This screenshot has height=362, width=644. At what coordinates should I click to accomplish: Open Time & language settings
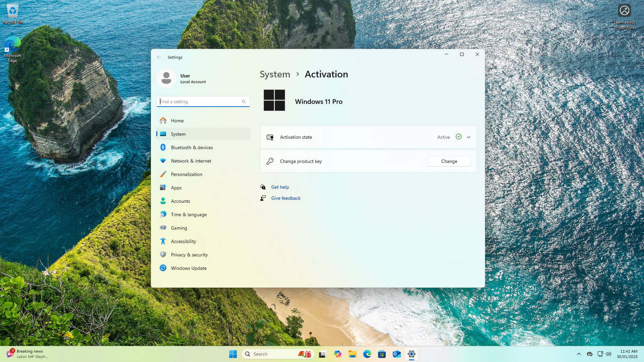pyautogui.click(x=203, y=214)
